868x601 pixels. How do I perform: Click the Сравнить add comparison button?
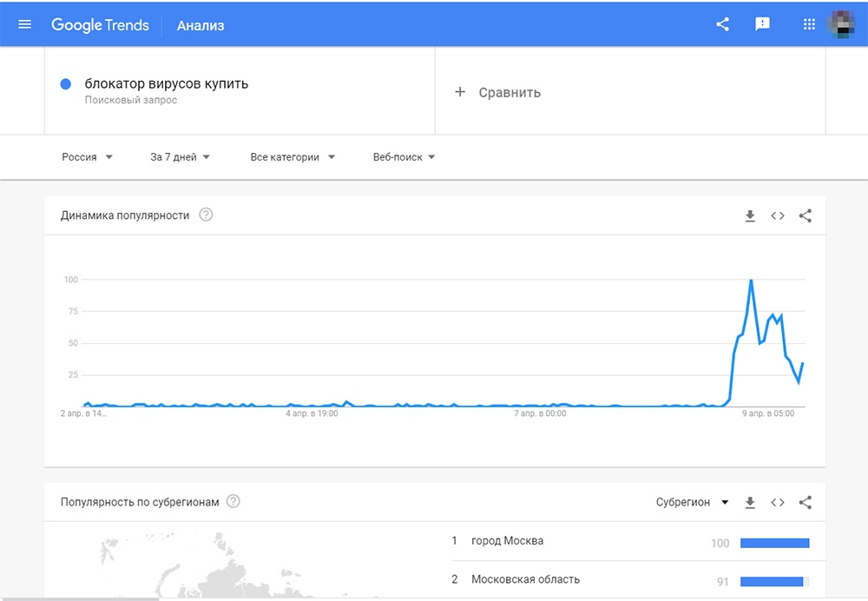coord(498,92)
